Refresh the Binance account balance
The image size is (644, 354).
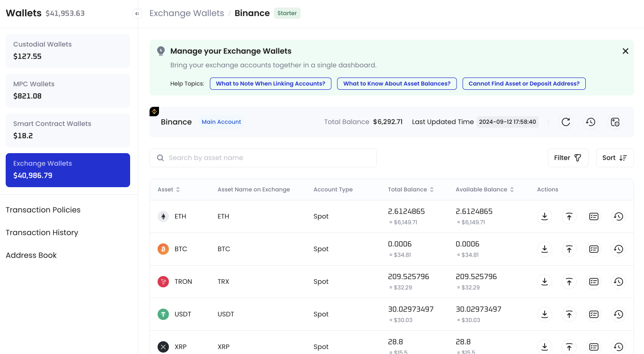566,121
